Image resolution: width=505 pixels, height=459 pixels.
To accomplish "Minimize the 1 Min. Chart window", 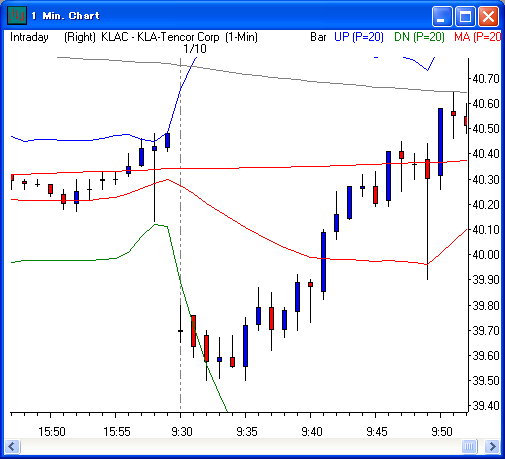I will point(441,16).
